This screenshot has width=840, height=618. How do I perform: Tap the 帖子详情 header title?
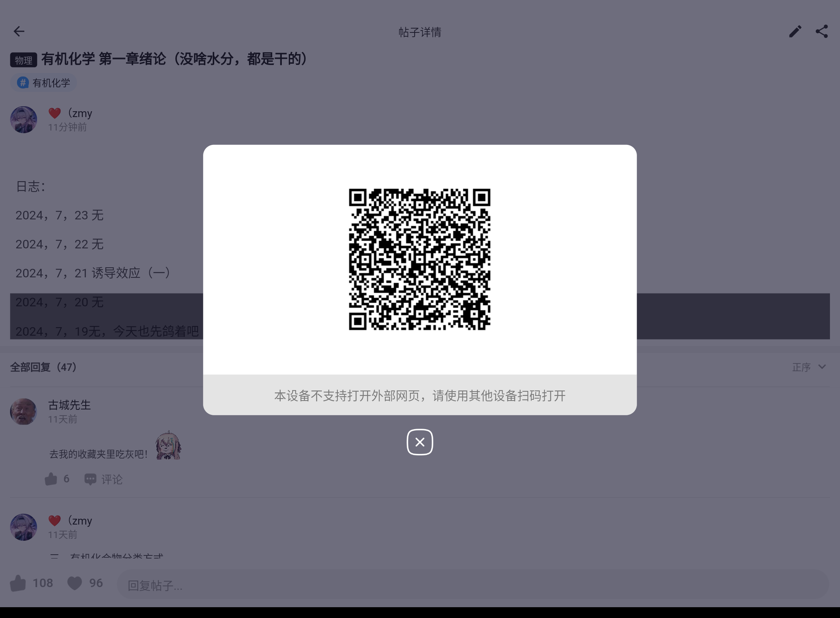point(420,32)
